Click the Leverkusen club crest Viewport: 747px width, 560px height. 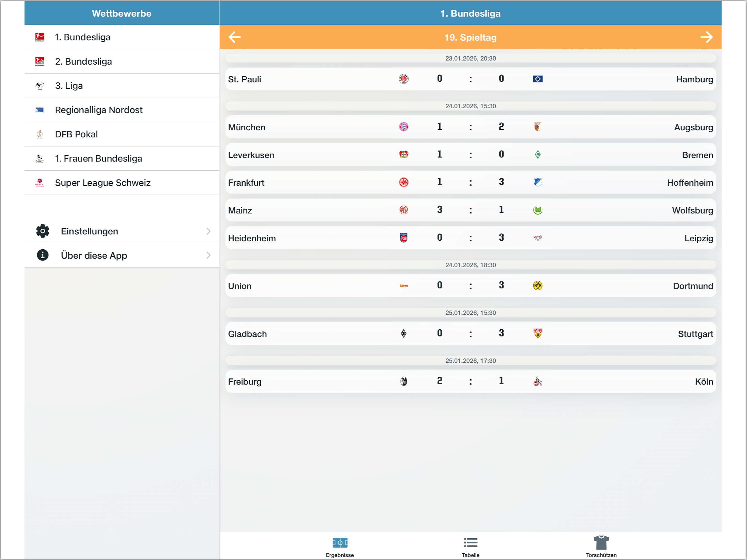[x=404, y=155]
